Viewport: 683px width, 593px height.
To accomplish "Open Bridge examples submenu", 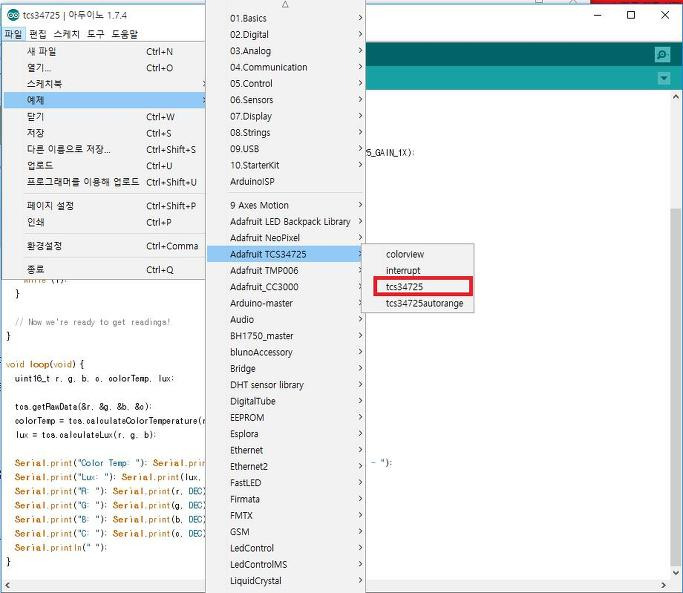I will click(286, 369).
